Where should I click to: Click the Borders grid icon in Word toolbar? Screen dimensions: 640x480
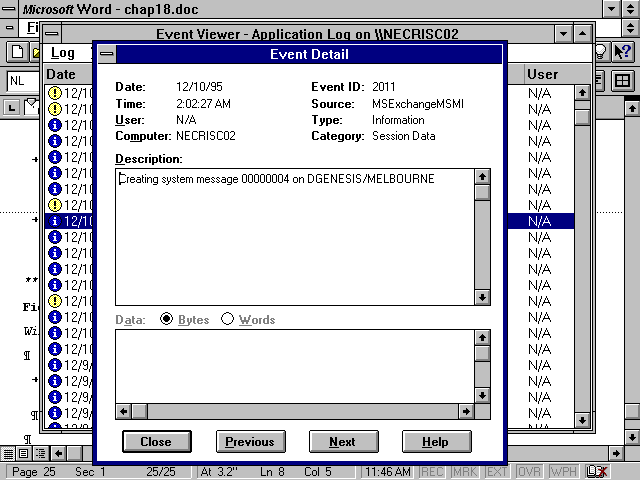(622, 81)
